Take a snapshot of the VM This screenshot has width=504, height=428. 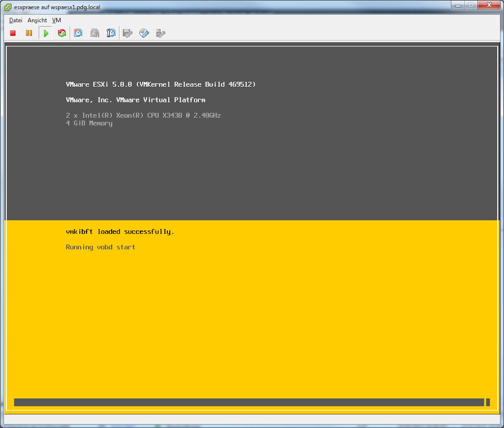pyautogui.click(x=78, y=33)
